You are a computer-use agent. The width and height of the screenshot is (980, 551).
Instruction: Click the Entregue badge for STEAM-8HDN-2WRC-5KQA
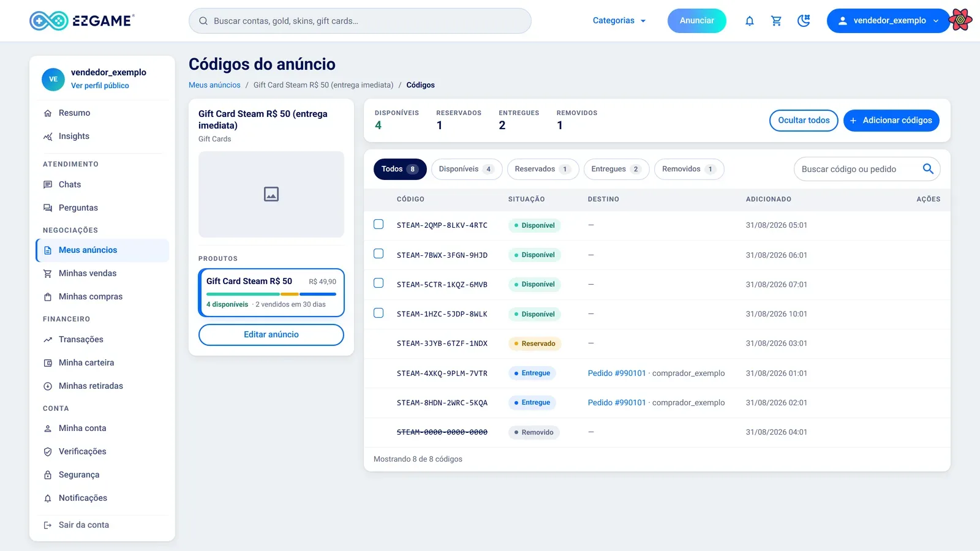coord(532,403)
